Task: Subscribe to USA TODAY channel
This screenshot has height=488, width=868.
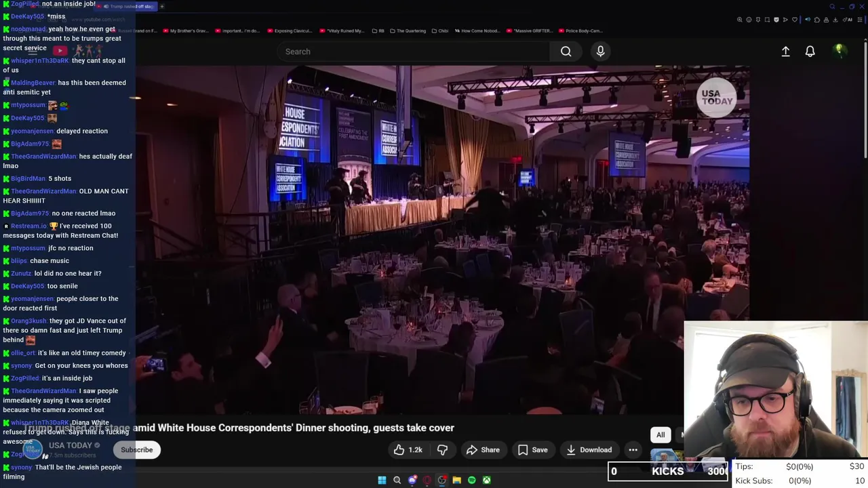Action: [x=137, y=449]
